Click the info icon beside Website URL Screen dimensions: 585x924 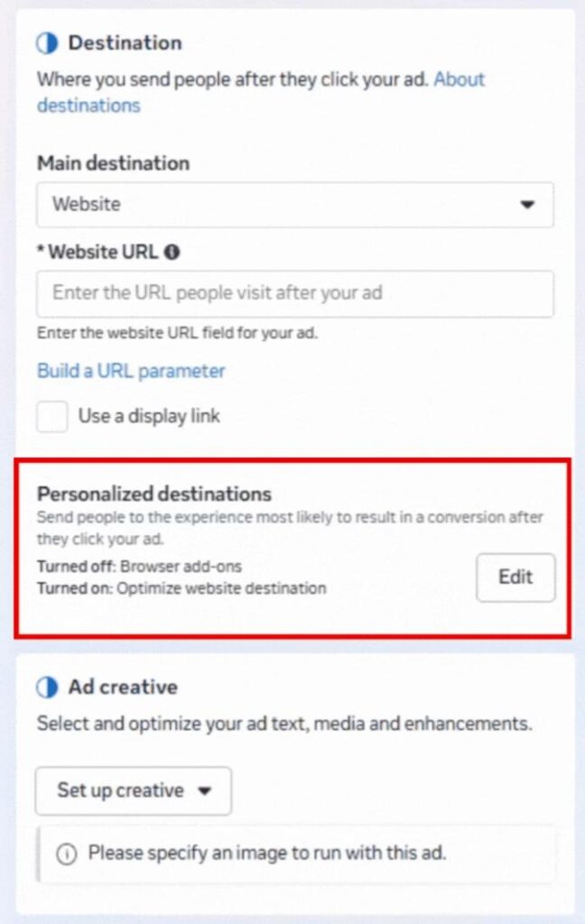172,253
